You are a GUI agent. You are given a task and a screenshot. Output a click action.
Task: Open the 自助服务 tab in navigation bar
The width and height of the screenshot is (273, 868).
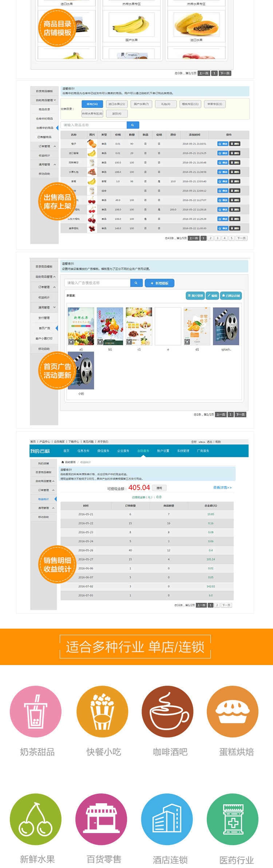143,451
